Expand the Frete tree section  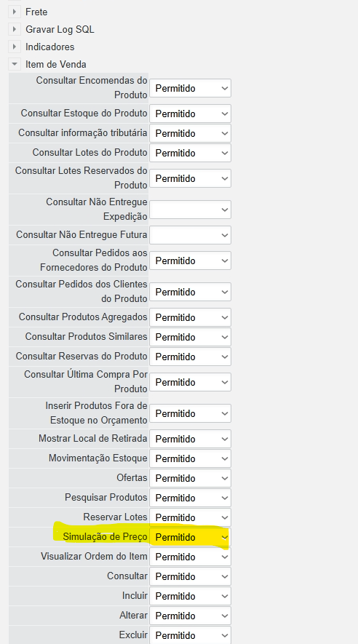click(x=15, y=12)
